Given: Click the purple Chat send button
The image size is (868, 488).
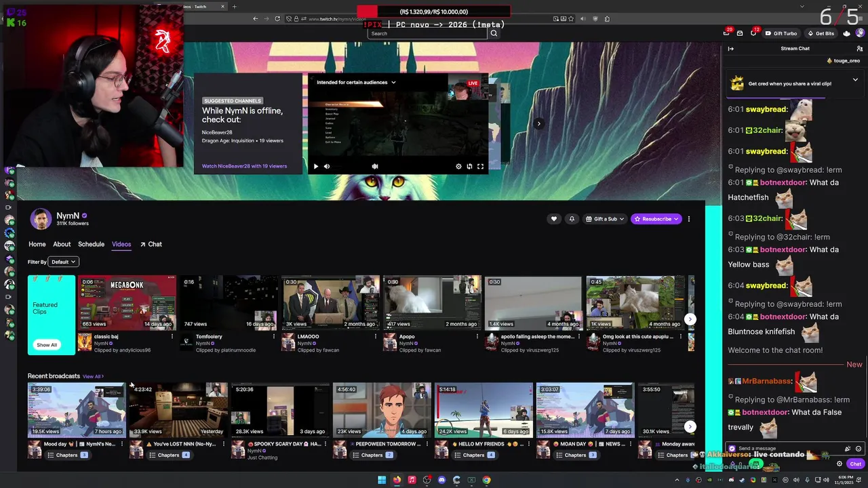Looking at the screenshot, I should tap(856, 464).
